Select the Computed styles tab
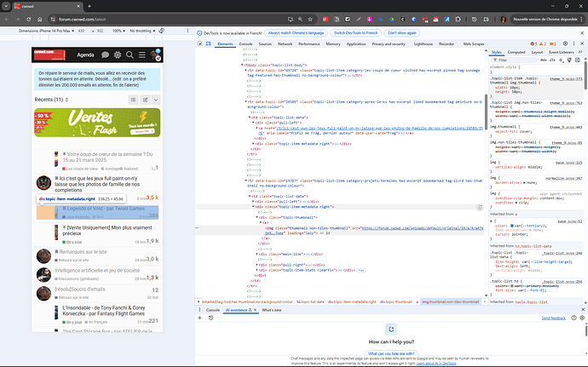 [x=516, y=52]
